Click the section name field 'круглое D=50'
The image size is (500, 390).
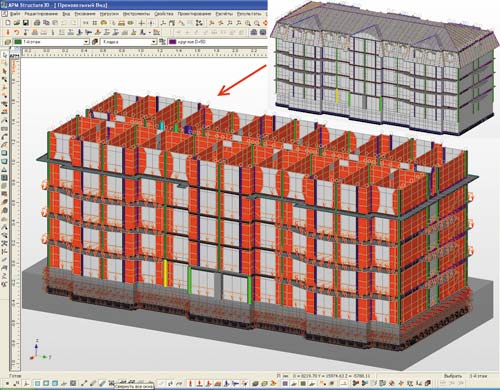(x=192, y=42)
